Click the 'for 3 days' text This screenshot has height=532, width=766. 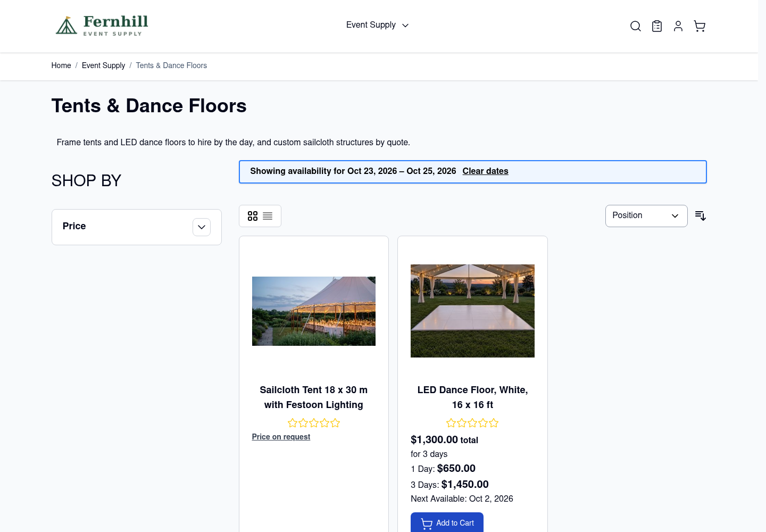pyautogui.click(x=429, y=454)
